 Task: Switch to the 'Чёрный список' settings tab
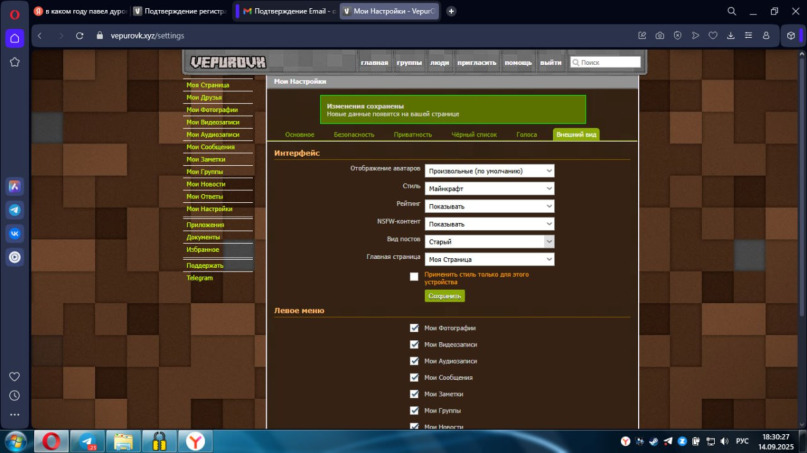click(474, 134)
